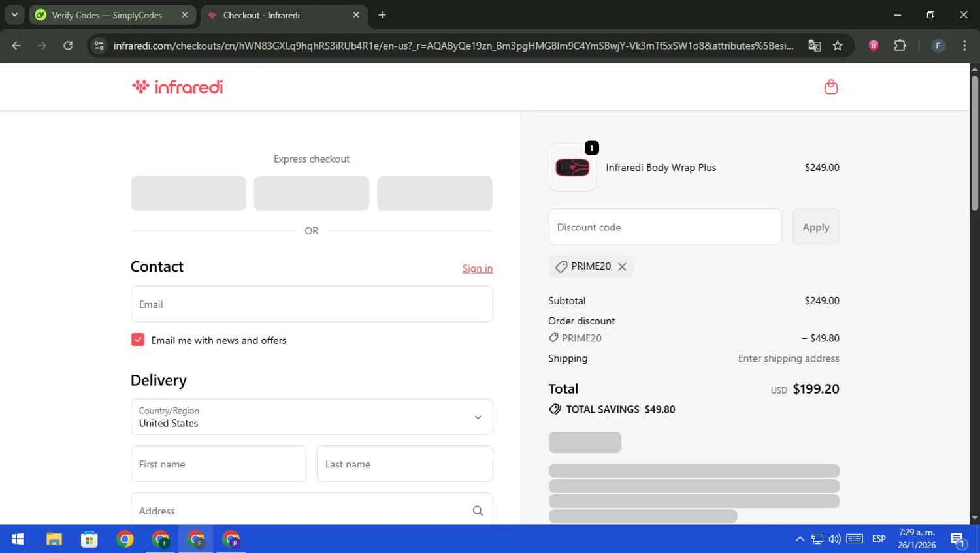Open the network icon in system tray
This screenshot has height=553, width=980.
(817, 539)
